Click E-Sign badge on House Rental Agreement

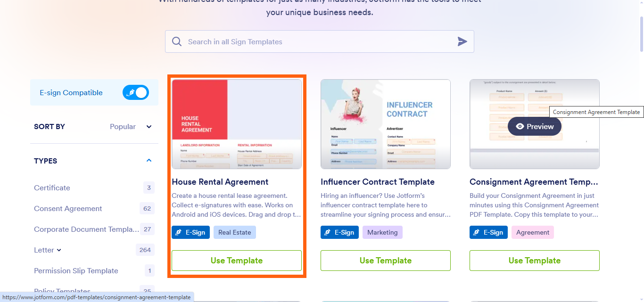pyautogui.click(x=190, y=232)
